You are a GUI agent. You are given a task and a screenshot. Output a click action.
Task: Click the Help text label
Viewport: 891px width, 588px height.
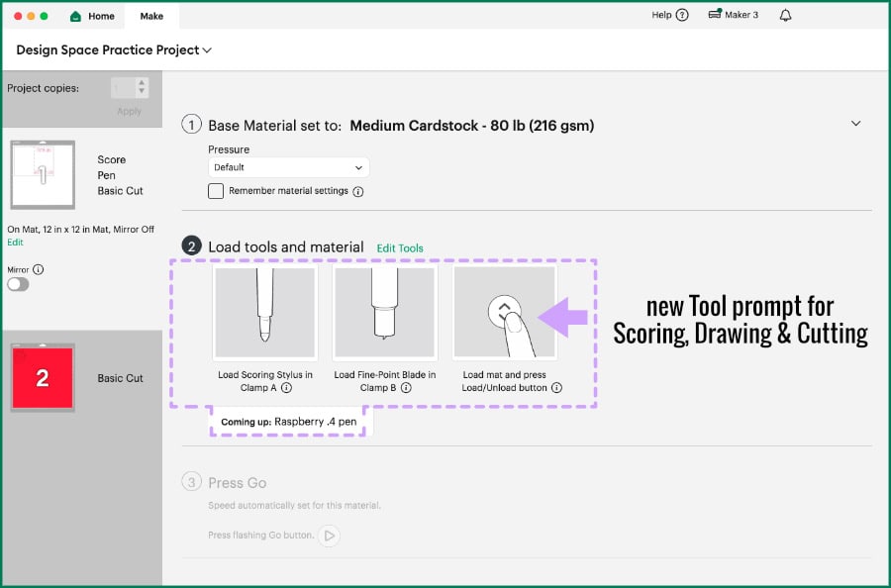pyautogui.click(x=661, y=15)
